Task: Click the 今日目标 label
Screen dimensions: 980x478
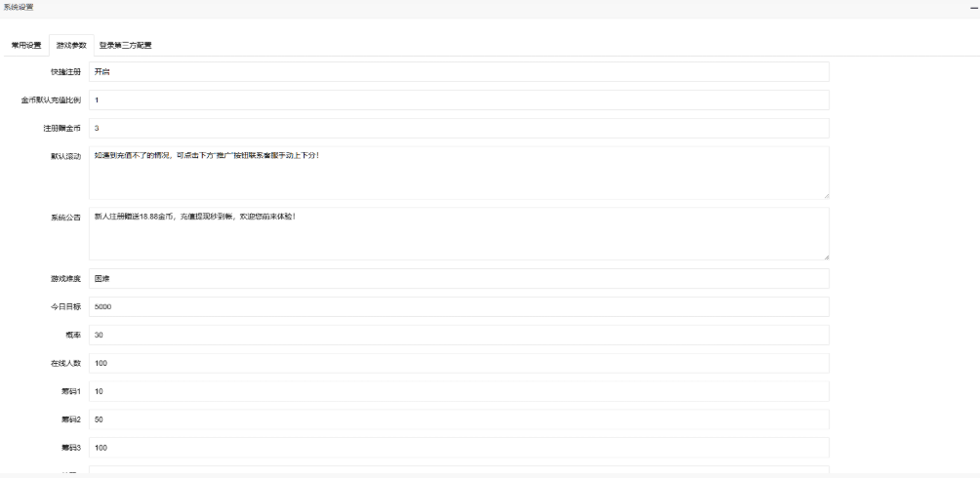Action: tap(66, 307)
